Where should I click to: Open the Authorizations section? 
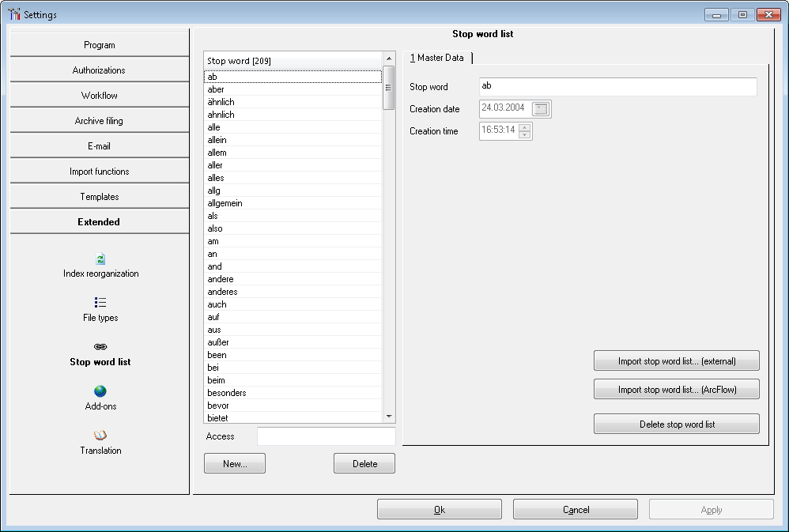(x=99, y=70)
